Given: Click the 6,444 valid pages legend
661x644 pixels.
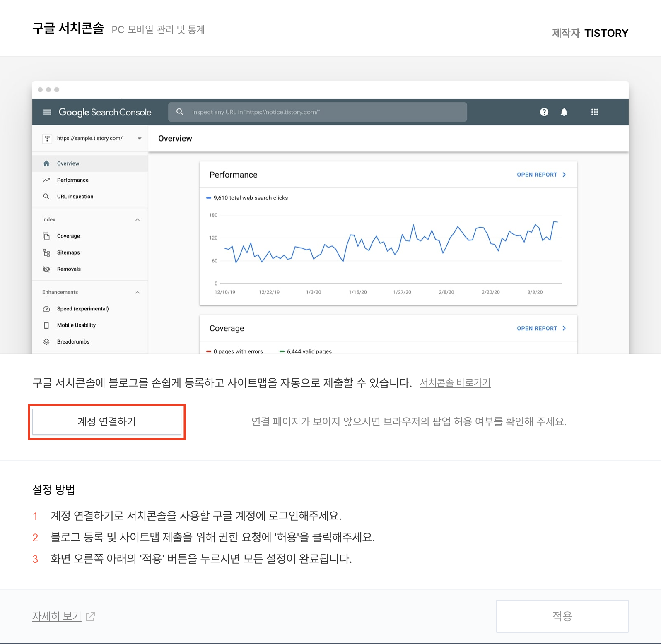Looking at the screenshot, I should [306, 351].
